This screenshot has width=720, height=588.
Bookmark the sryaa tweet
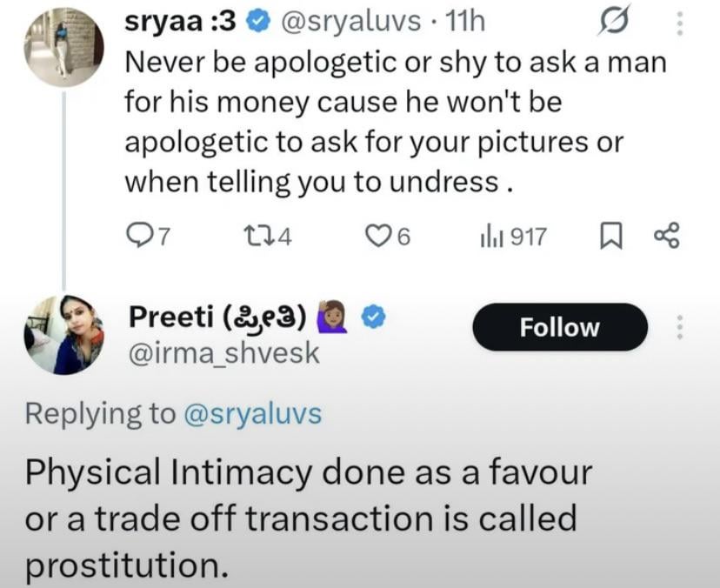click(x=611, y=236)
